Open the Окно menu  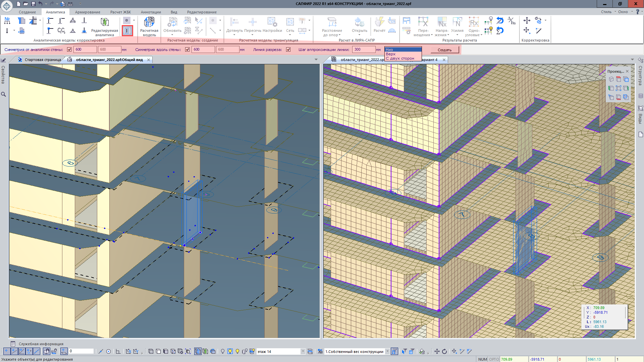pyautogui.click(x=623, y=12)
